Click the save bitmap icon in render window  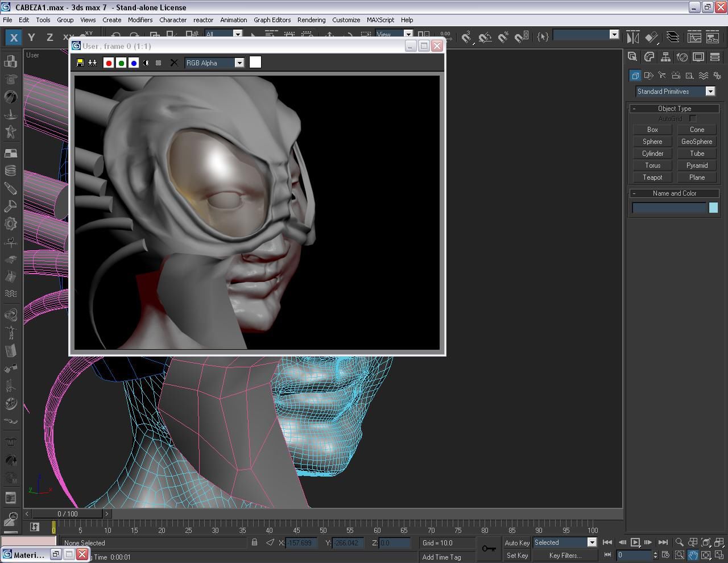tap(80, 63)
